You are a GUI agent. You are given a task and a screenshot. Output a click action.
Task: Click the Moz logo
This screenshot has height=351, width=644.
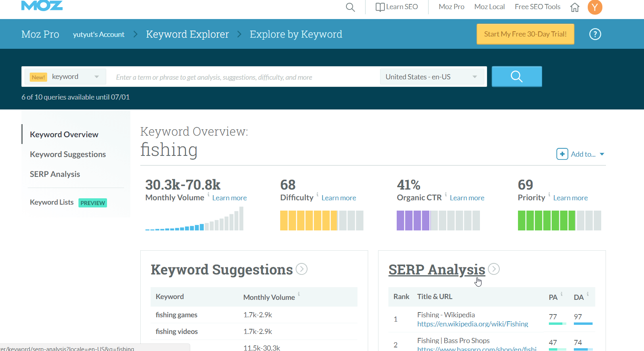tap(42, 5)
